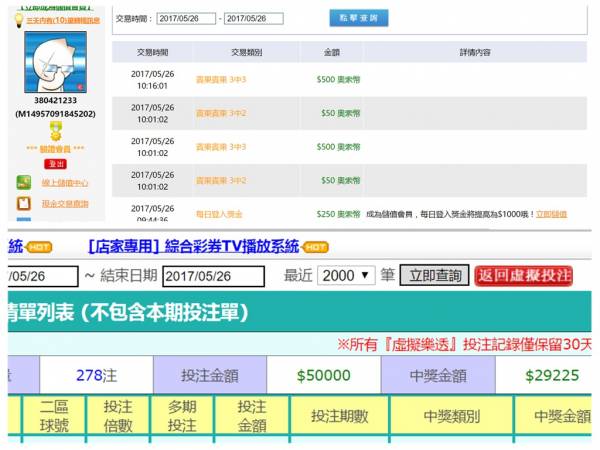
Task: Open 現金交易查詢 link
Action: click(65, 203)
